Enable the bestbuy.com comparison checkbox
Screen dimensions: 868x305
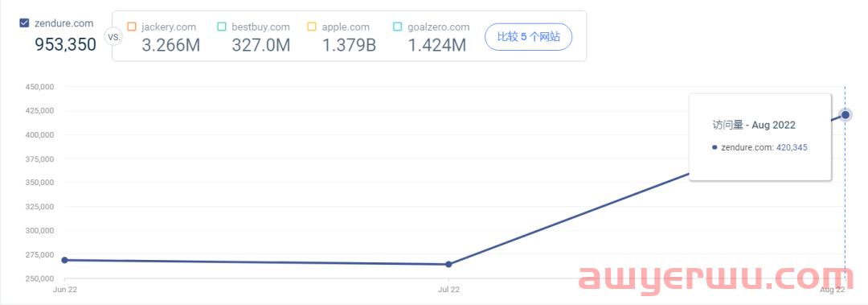point(222,27)
